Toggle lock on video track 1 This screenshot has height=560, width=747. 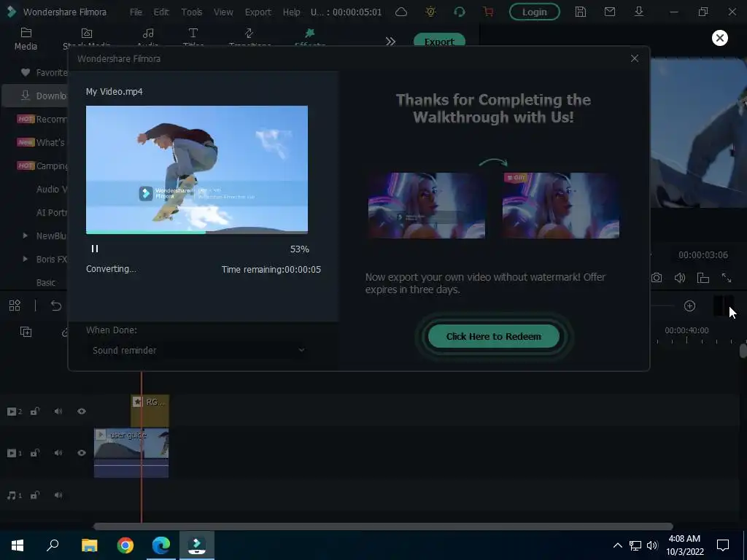point(35,453)
